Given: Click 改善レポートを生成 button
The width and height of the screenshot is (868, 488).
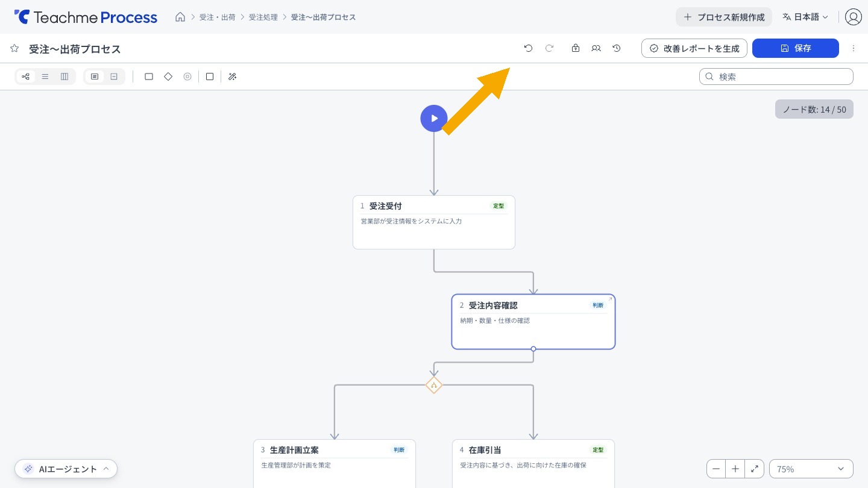Looking at the screenshot, I should coord(694,48).
